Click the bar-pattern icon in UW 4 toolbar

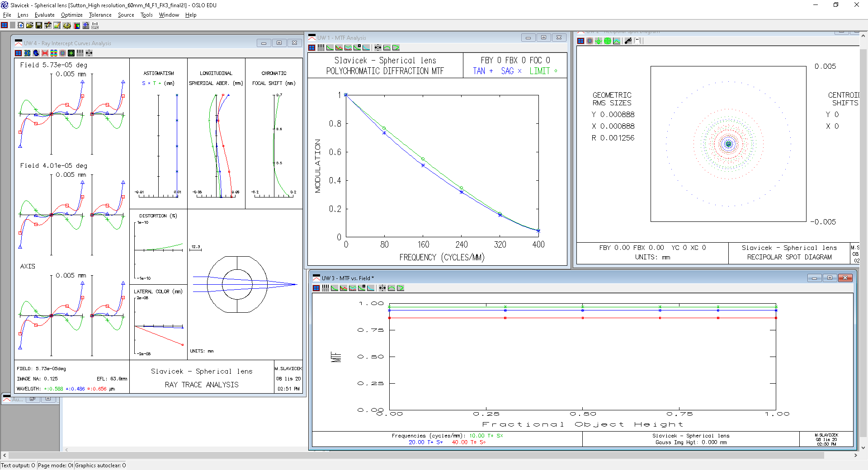pyautogui.click(x=80, y=53)
